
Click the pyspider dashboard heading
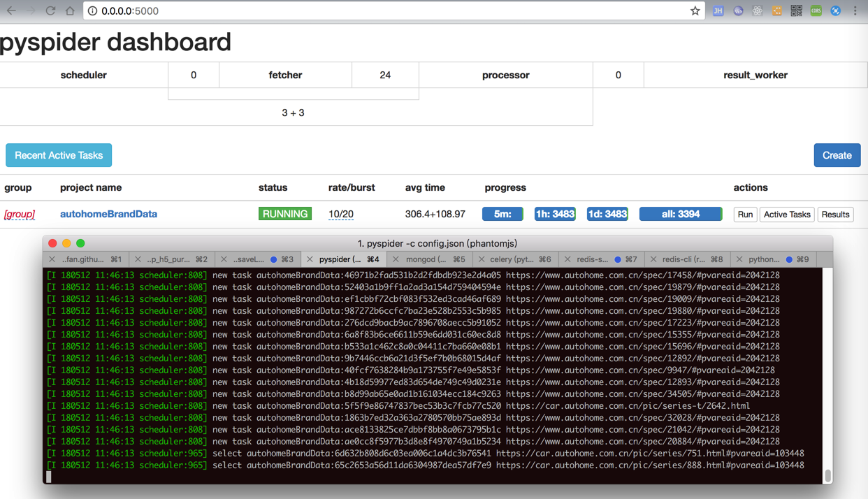click(115, 42)
